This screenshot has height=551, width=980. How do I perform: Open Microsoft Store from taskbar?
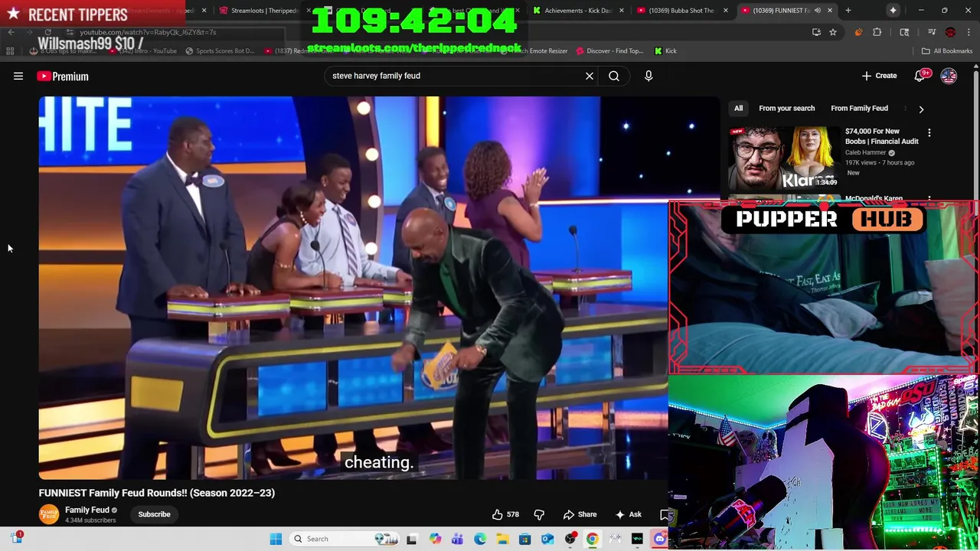524,539
